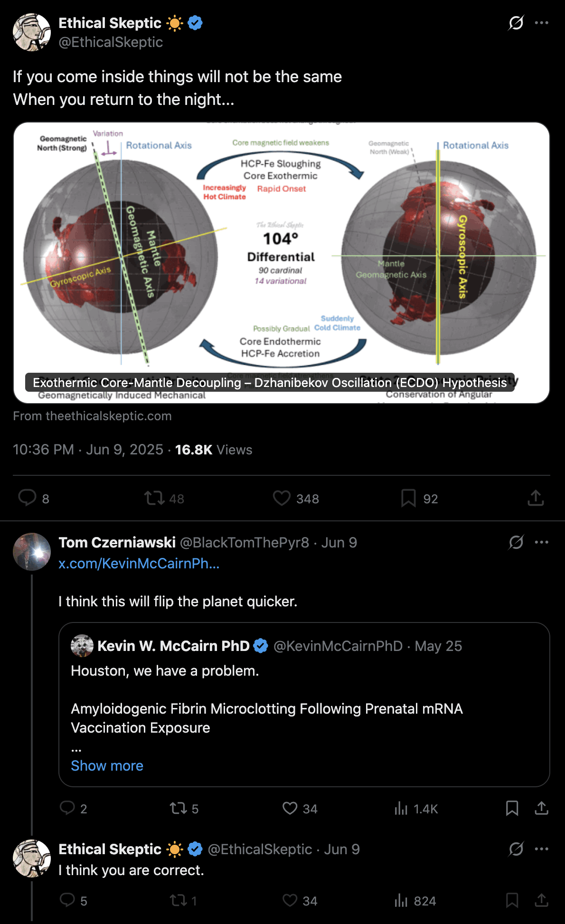Screen dimensions: 565x924
Task: View analytics for Tom's 1.4K-view reply
Action: click(x=401, y=809)
